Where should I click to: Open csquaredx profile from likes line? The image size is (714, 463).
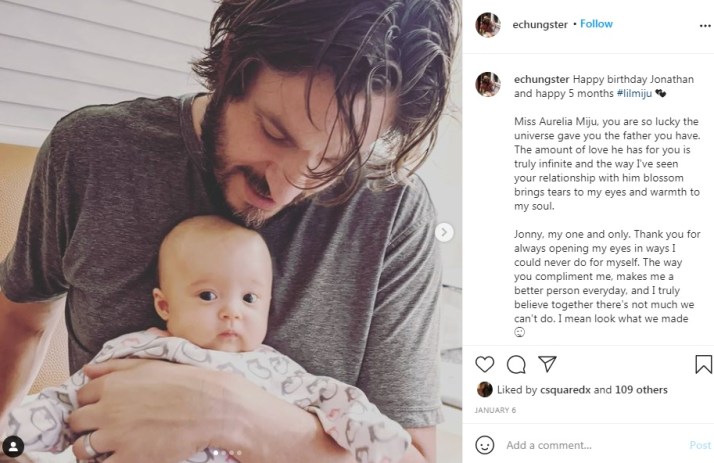point(565,390)
